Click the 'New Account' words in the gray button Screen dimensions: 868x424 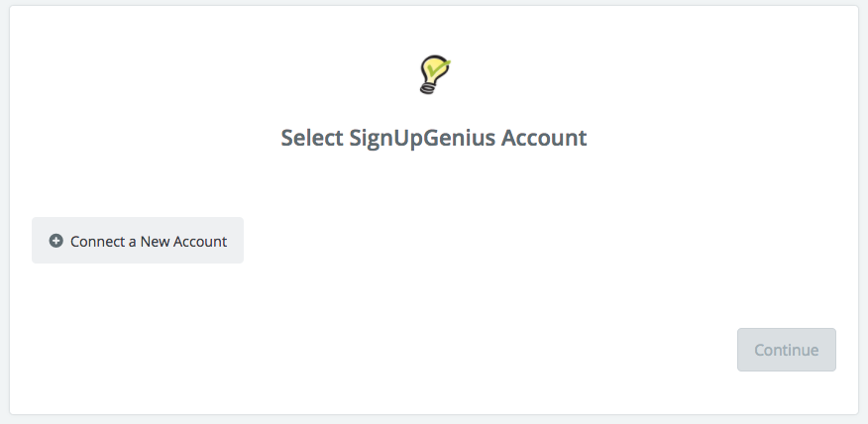point(183,242)
